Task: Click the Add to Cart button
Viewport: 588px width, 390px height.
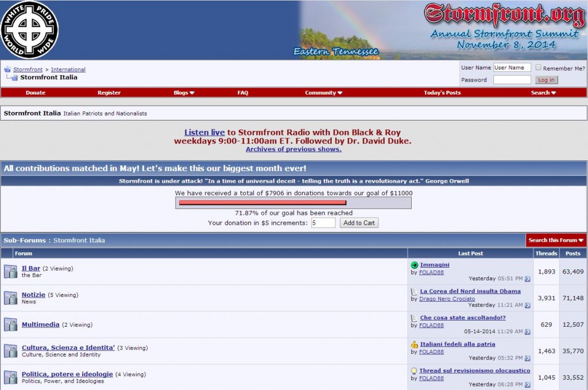Action: 360,223
